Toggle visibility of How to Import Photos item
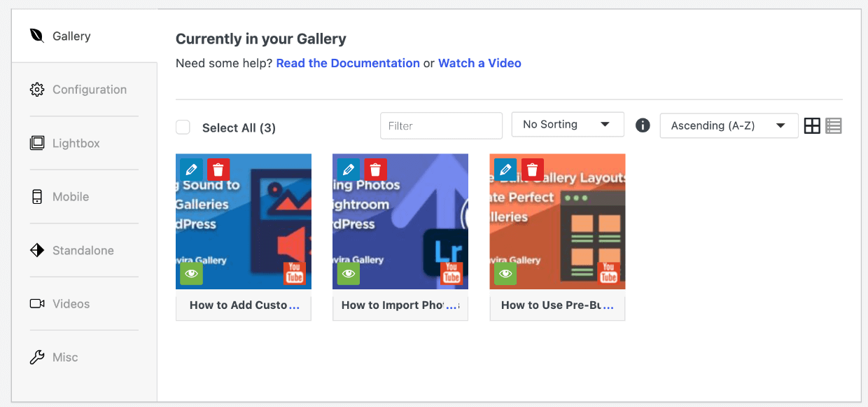This screenshot has height=407, width=868. [349, 273]
